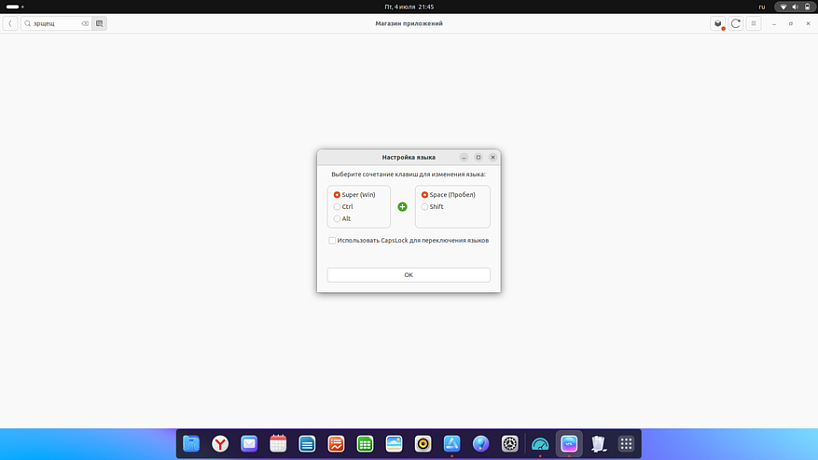The width and height of the screenshot is (818, 460).
Task: Toggle the list view icon beside search
Action: (100, 23)
